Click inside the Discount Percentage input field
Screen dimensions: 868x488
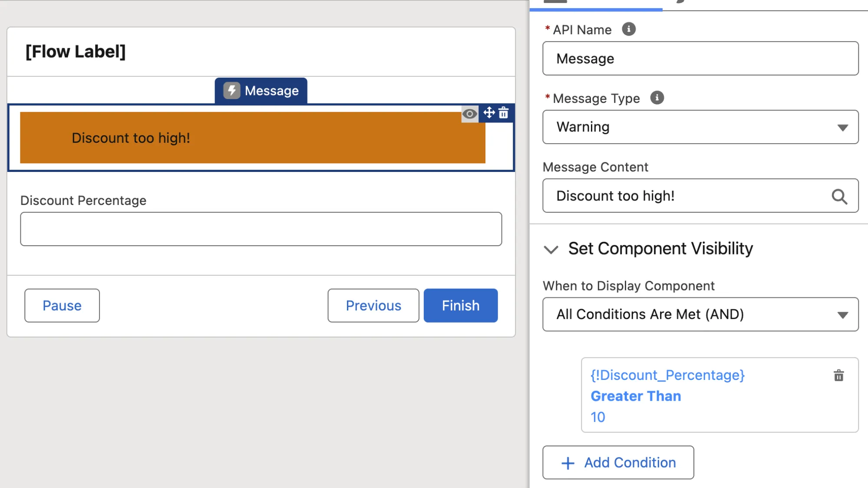[260, 229]
